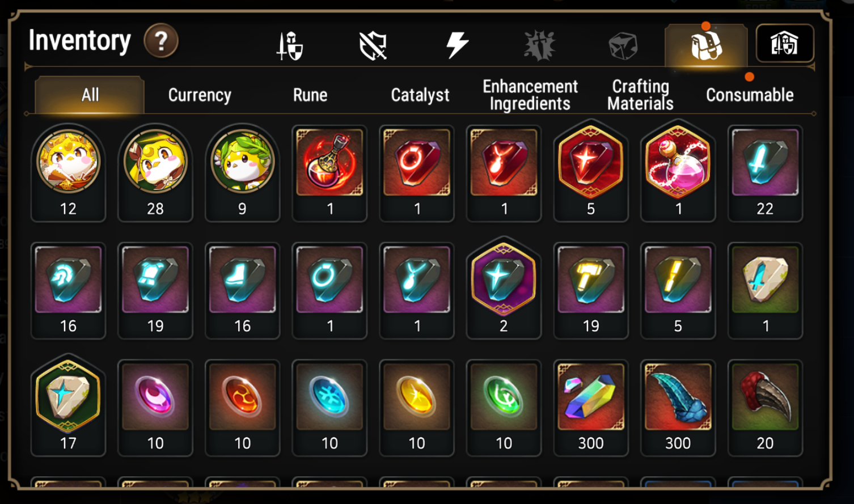Image resolution: width=854 pixels, height=504 pixels.
Task: Switch to the Rune tab
Action: click(x=310, y=95)
